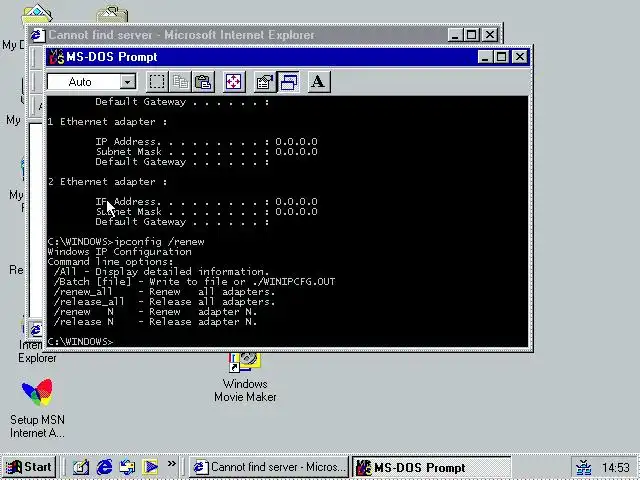Click the Copy toolbar icon
Viewport: 640px width, 480px height.
tap(180, 82)
